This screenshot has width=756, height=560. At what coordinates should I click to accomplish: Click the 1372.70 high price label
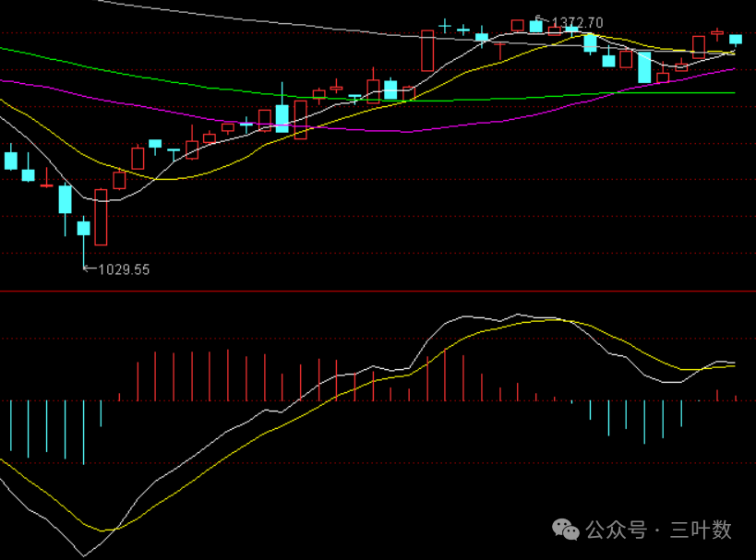(577, 23)
